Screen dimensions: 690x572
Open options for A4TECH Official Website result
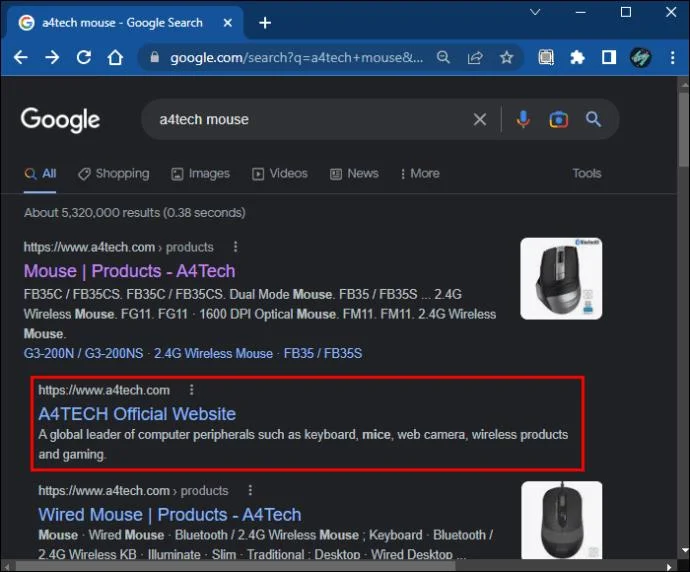point(191,390)
